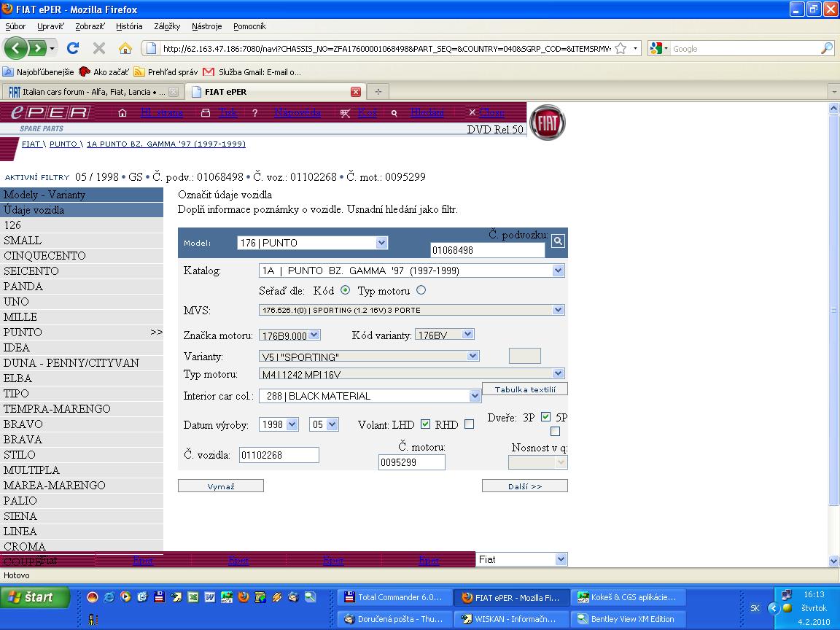Click the Firefox home icon
840x630 pixels.
pos(125,48)
